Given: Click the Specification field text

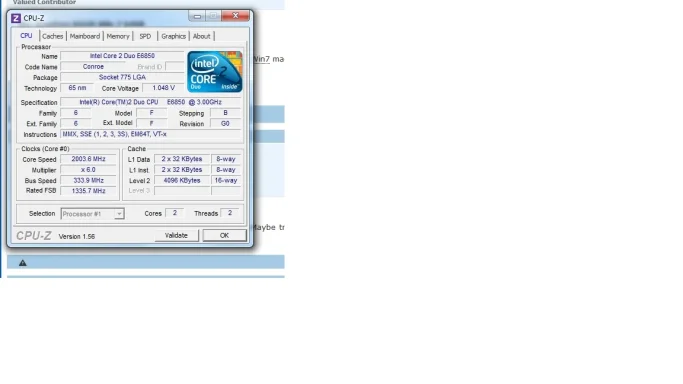Looking at the screenshot, I should coord(151,102).
